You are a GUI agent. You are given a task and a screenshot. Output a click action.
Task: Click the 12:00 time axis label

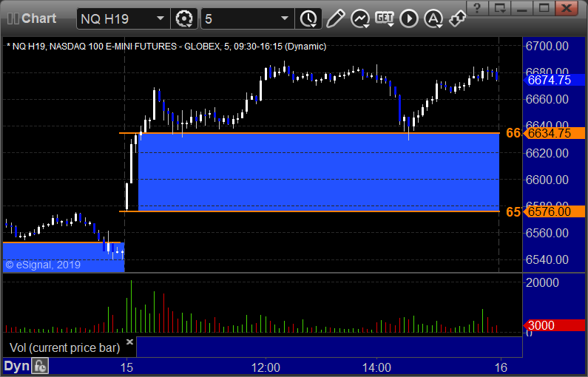(x=266, y=367)
